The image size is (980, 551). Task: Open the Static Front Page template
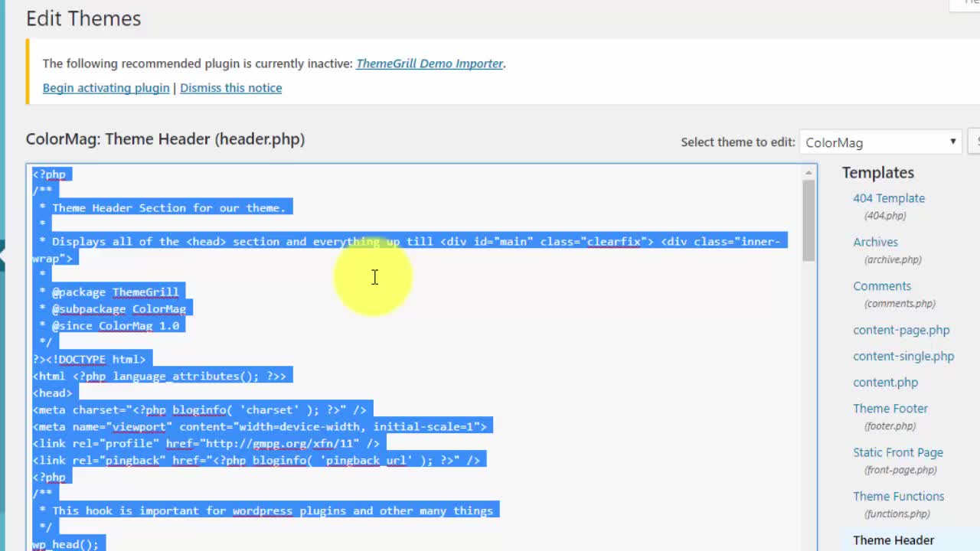pos(898,452)
